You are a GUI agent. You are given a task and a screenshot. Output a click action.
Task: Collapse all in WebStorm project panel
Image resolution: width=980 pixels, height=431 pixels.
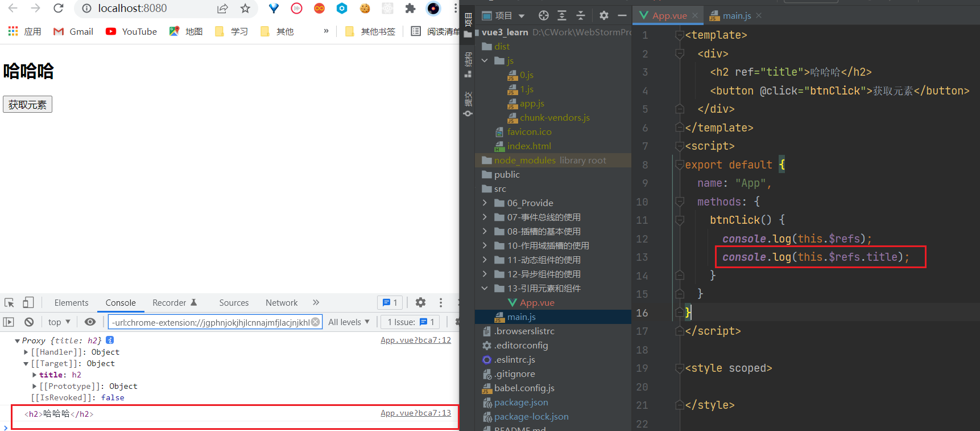(x=581, y=15)
